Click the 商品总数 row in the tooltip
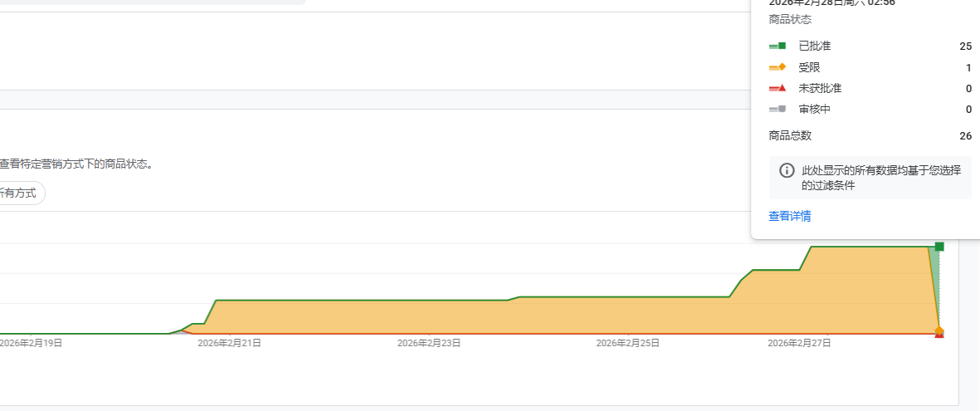Screen dimensions: 980x411 tap(790, 135)
